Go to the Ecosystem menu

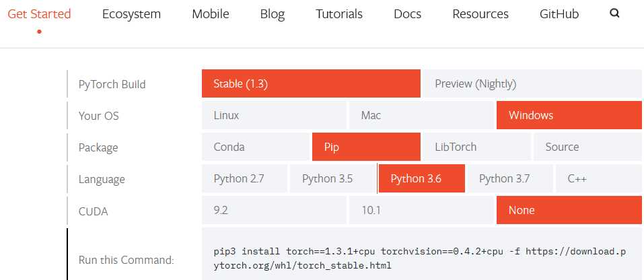coord(131,14)
